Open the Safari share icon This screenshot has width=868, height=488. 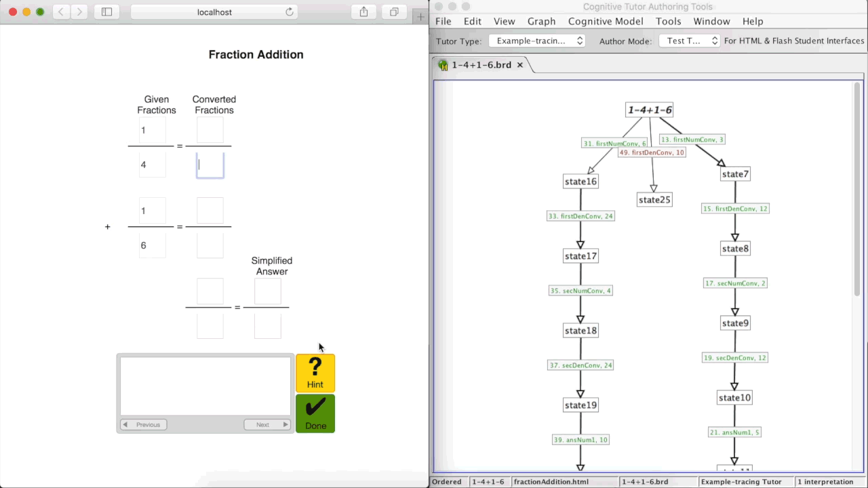[x=363, y=12]
